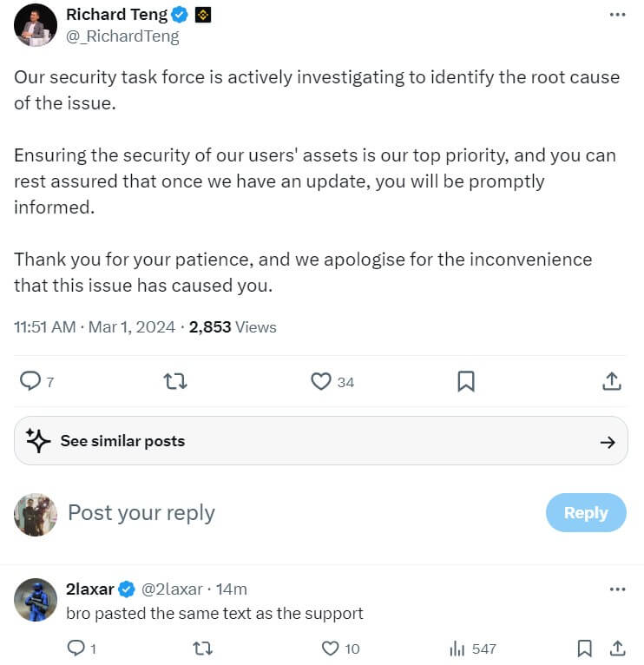View analytics for 2laxar's comment
644x665 pixels.
pyautogui.click(x=456, y=648)
